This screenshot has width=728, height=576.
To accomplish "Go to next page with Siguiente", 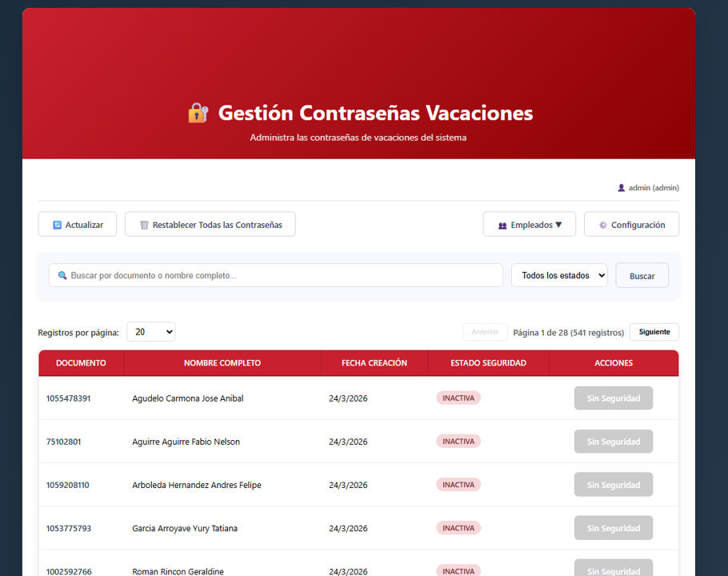I will [654, 332].
